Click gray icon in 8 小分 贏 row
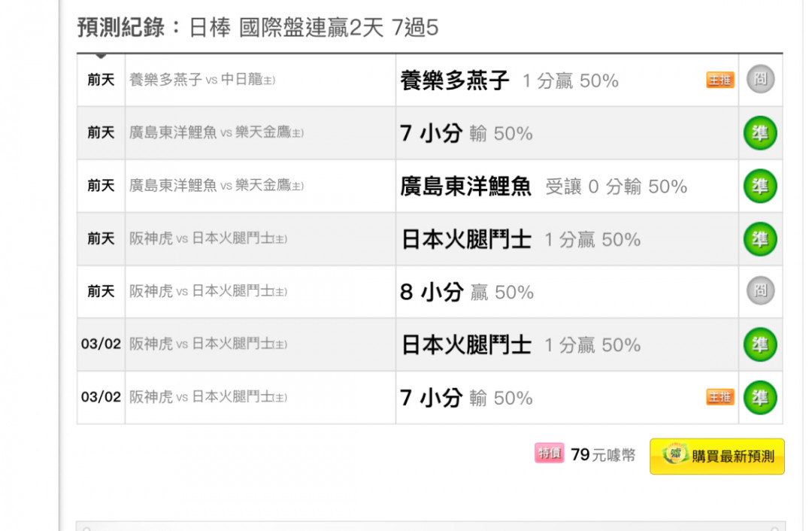 coord(760,290)
